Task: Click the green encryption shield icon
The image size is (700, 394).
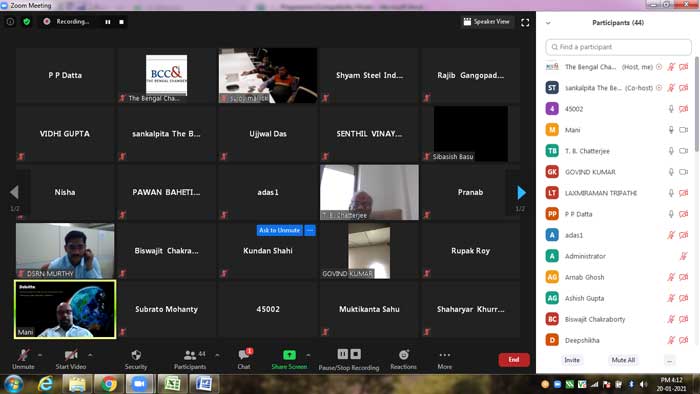Action: [27, 21]
